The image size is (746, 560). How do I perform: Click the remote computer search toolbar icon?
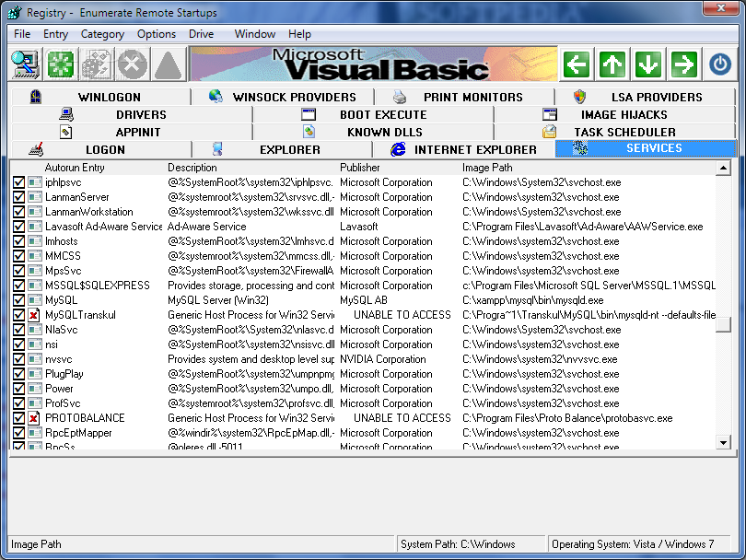[x=25, y=64]
